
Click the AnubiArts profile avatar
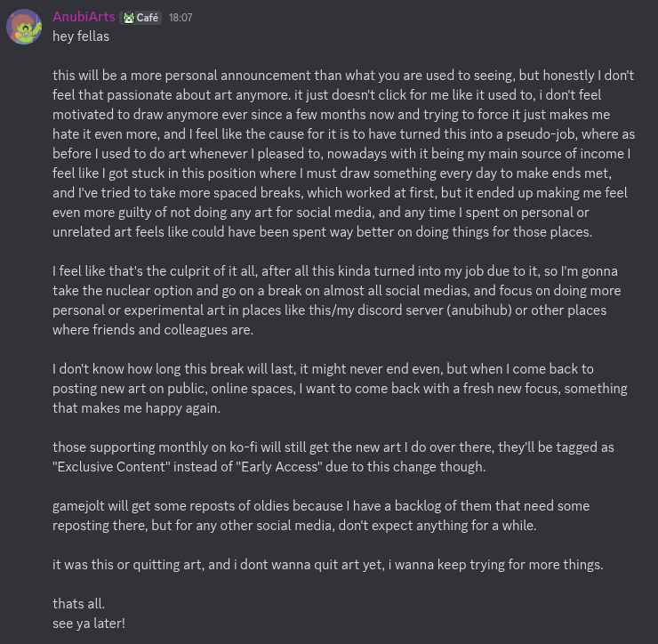pyautogui.click(x=24, y=27)
